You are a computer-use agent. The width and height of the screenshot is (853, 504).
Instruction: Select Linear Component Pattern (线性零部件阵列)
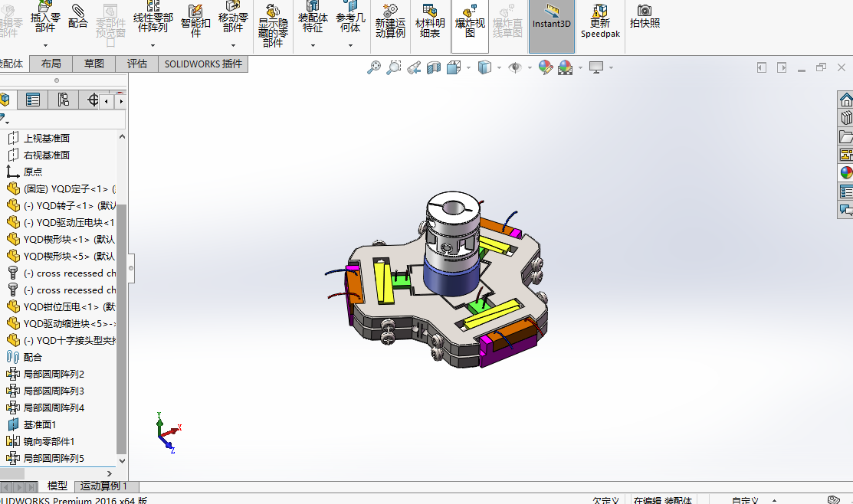(153, 18)
